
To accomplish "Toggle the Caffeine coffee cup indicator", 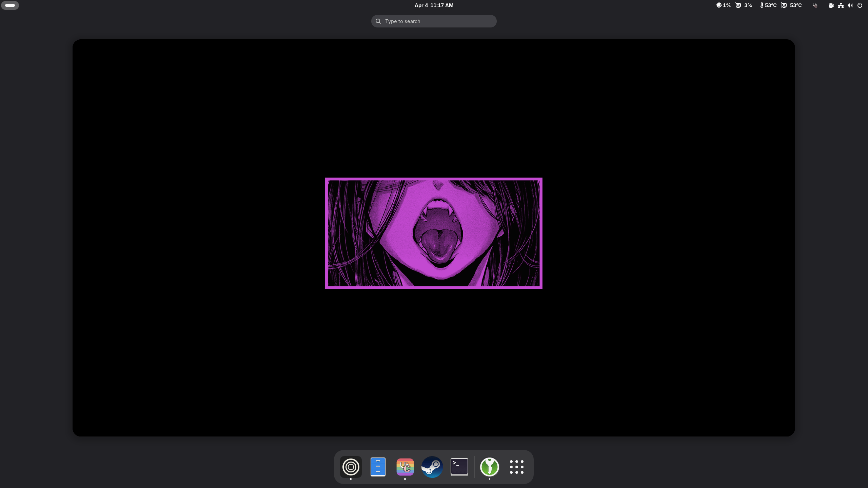I will click(x=831, y=5).
